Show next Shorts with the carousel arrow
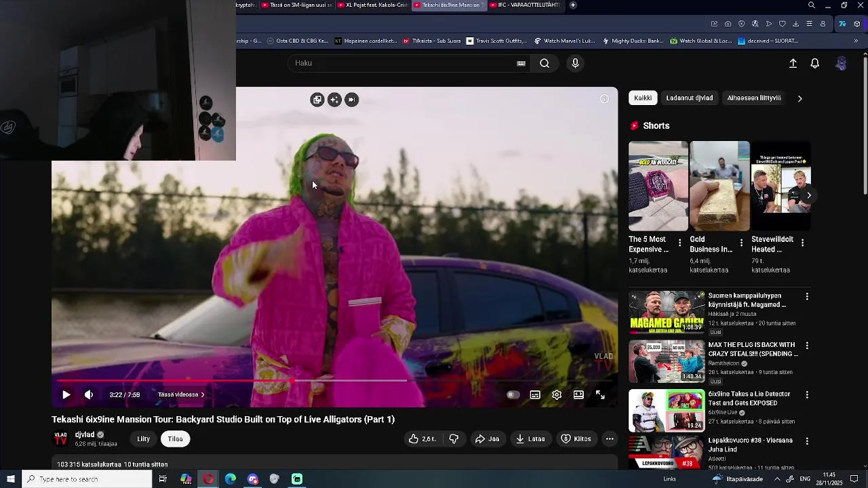The height and width of the screenshot is (488, 868). [x=808, y=195]
